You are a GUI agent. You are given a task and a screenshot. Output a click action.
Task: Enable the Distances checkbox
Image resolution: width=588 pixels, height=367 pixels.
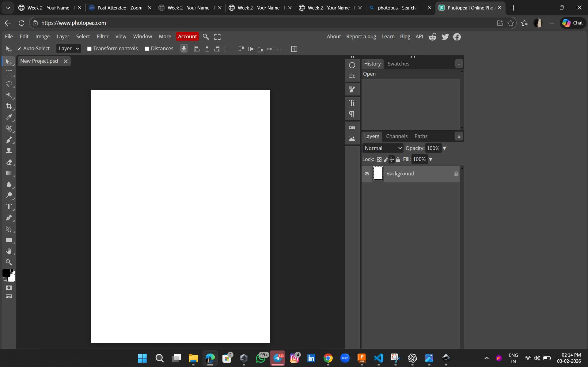point(147,49)
